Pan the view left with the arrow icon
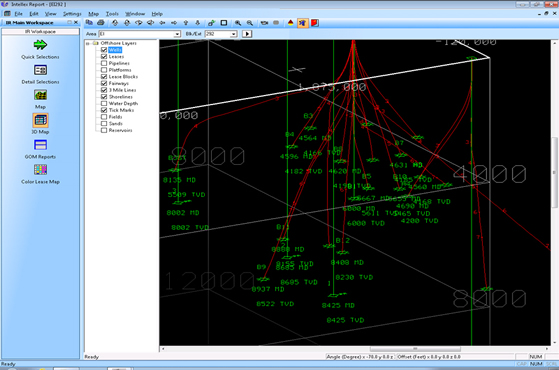559x370 pixels. point(162,23)
